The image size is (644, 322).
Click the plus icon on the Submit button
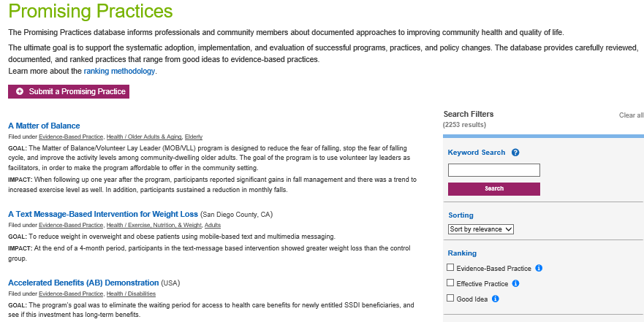20,92
